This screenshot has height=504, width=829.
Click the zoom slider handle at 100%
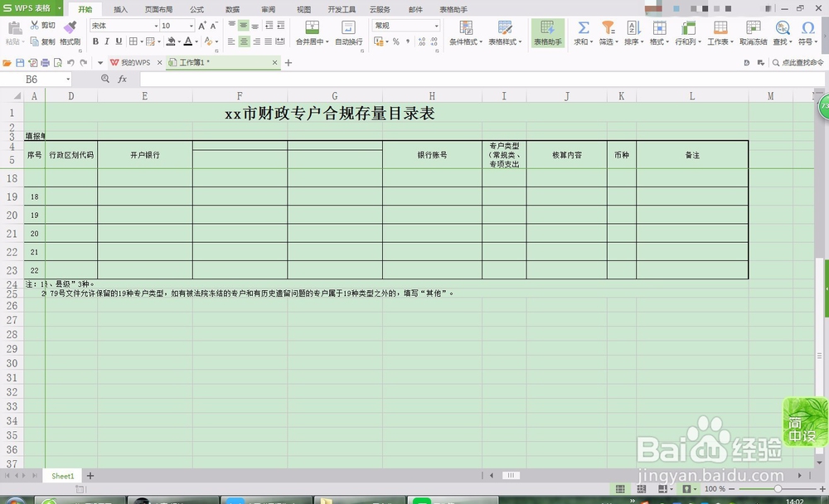778,488
